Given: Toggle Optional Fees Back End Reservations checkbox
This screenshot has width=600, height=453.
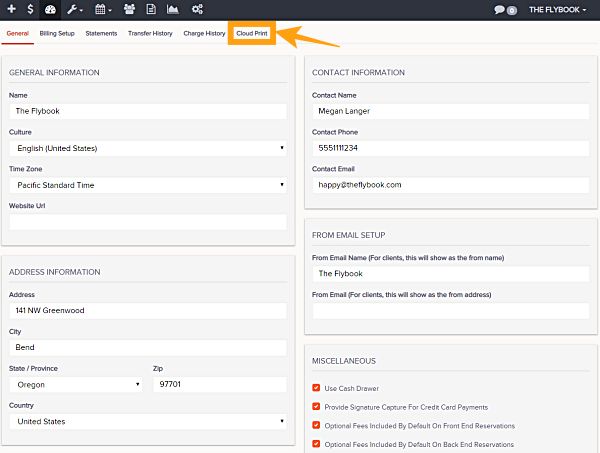Looking at the screenshot, I should coord(316,444).
